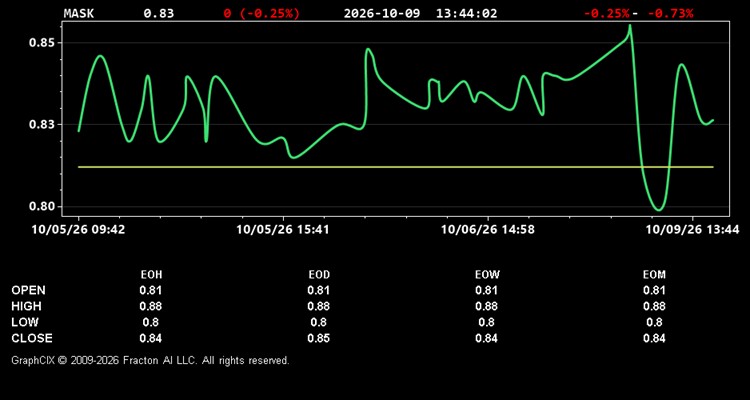
Task: Click the HIGH row label
Action: (26, 306)
